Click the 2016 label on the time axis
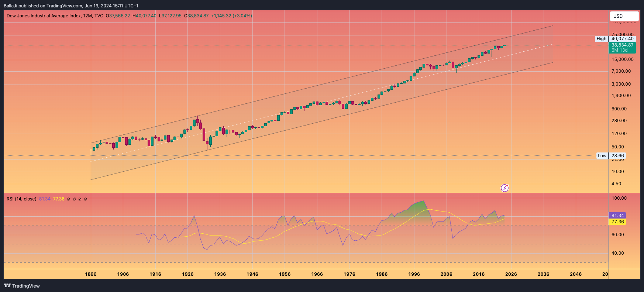The image size is (644, 292). (479, 274)
